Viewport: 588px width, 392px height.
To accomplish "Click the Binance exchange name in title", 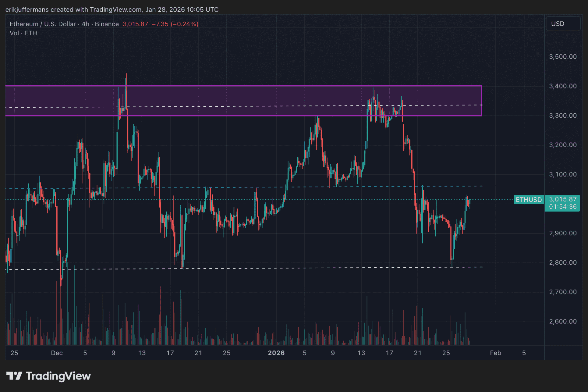I will (x=107, y=24).
